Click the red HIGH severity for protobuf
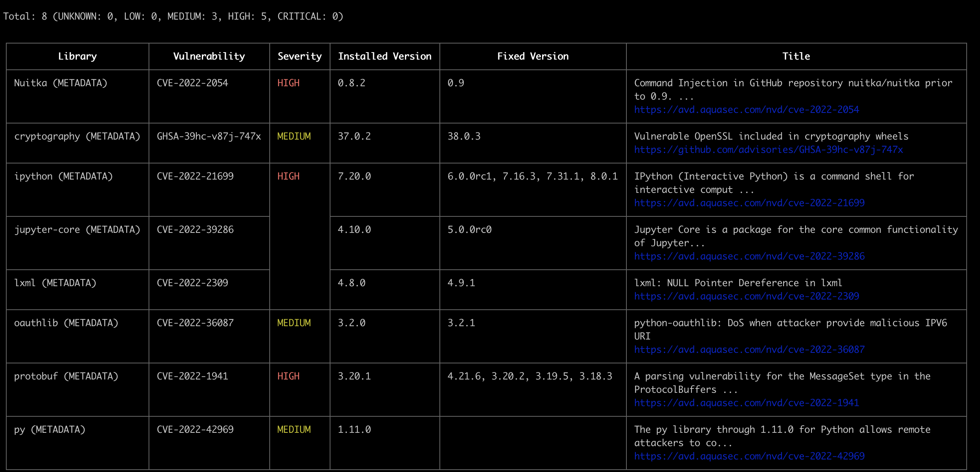 (289, 376)
